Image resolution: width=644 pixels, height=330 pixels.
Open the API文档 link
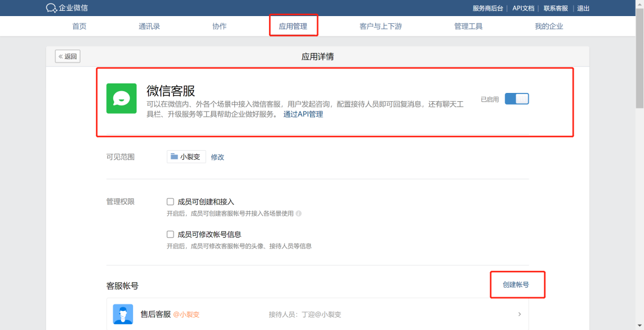coord(523,8)
